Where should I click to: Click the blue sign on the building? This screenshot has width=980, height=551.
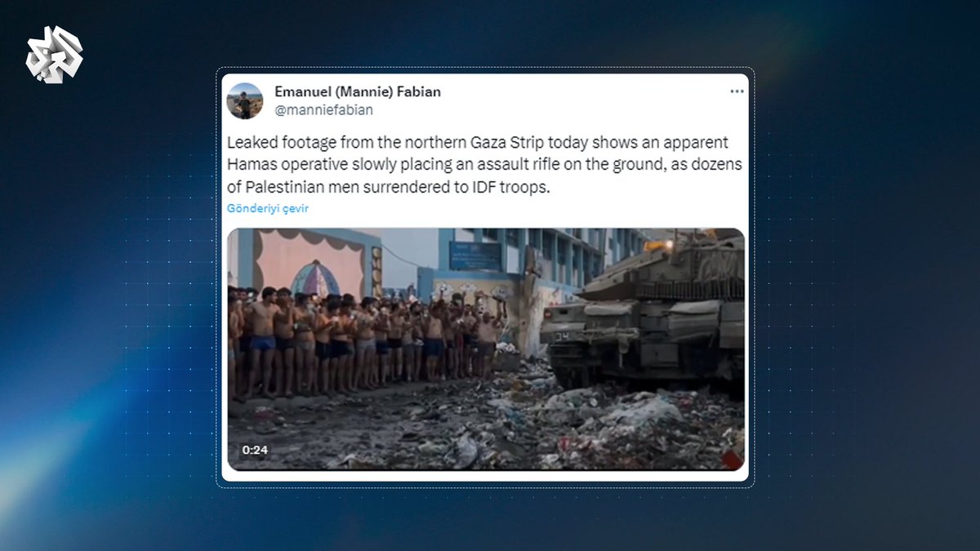coord(475,256)
